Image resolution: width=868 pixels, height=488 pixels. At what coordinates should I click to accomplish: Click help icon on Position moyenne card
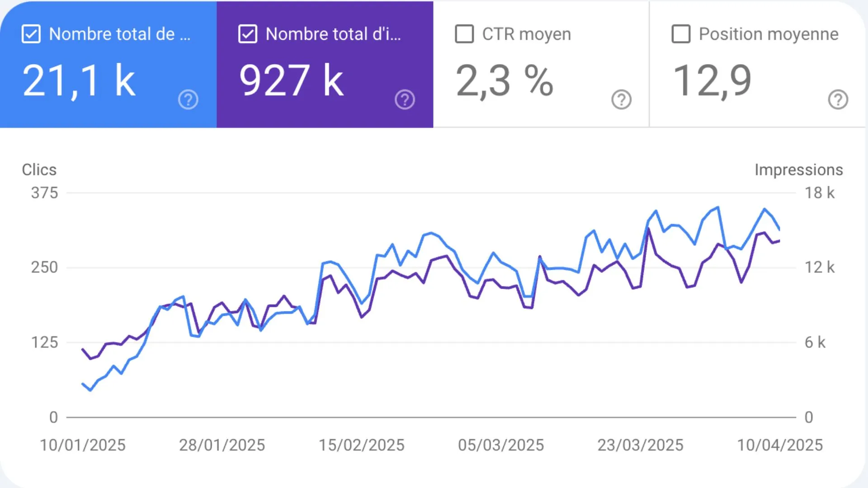tap(838, 99)
